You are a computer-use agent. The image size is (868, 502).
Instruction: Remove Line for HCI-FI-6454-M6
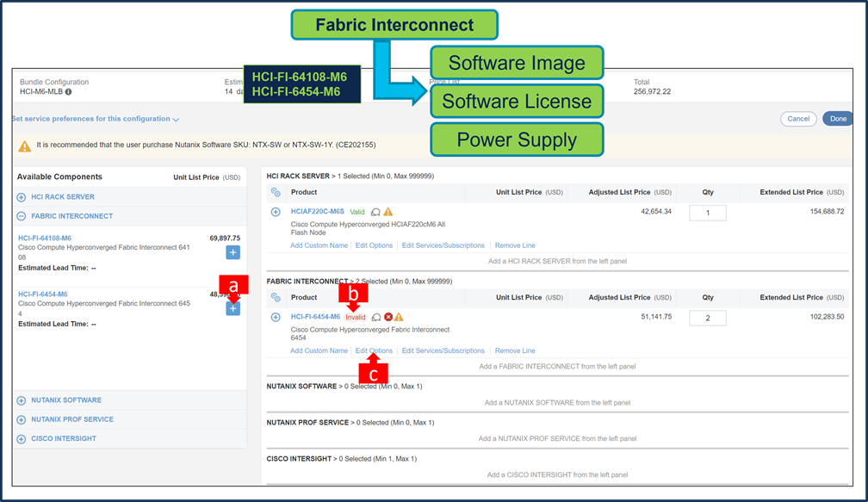click(x=515, y=350)
